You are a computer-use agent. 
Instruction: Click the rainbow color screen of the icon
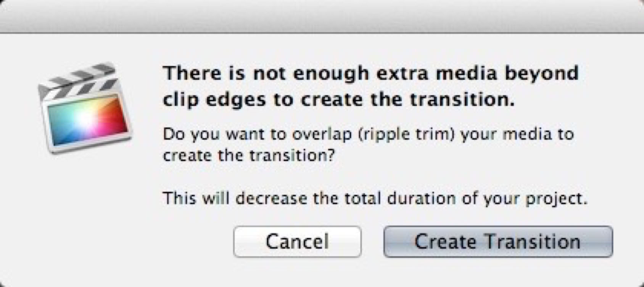pos(88,119)
